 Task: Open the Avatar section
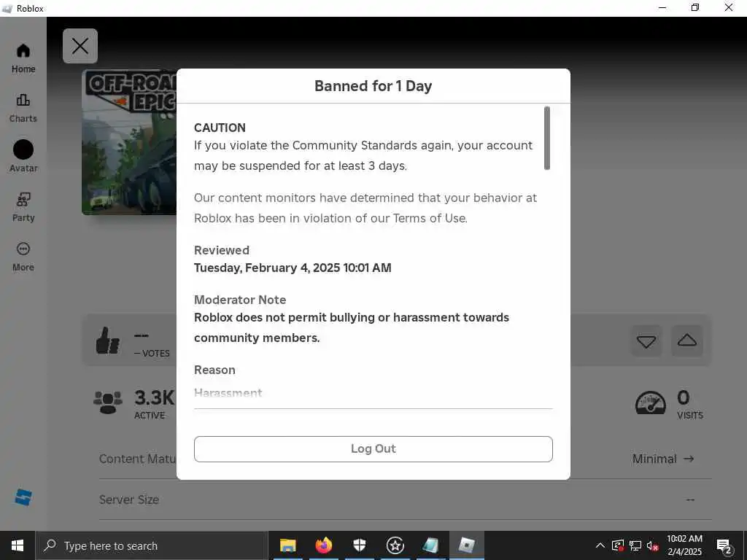point(23,157)
